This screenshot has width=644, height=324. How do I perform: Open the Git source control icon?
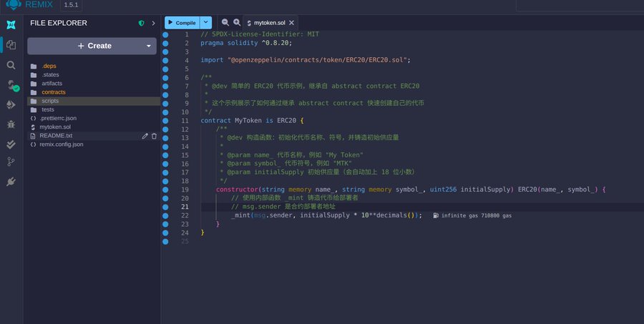pyautogui.click(x=11, y=162)
